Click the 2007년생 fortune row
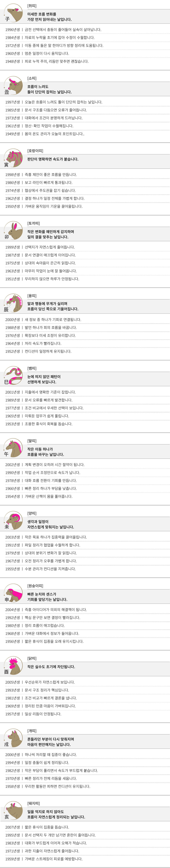 37,827
